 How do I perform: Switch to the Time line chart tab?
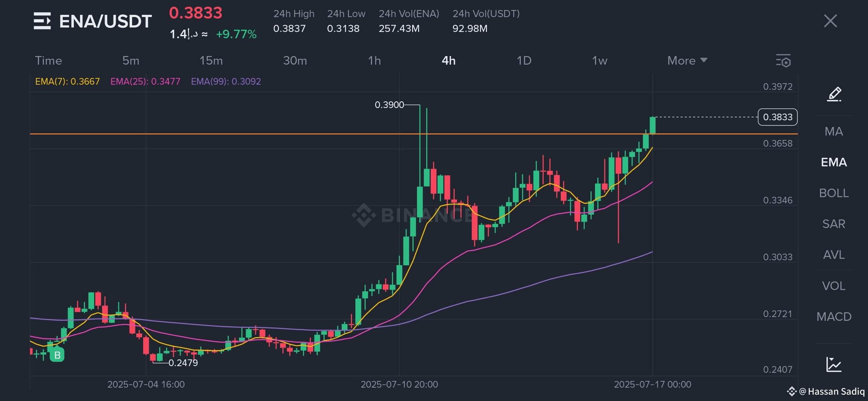(x=49, y=61)
